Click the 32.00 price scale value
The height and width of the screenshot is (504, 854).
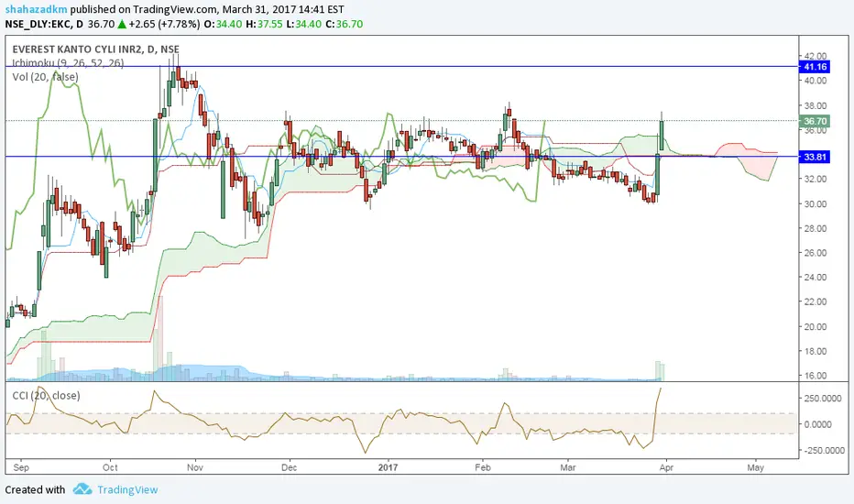(x=816, y=179)
